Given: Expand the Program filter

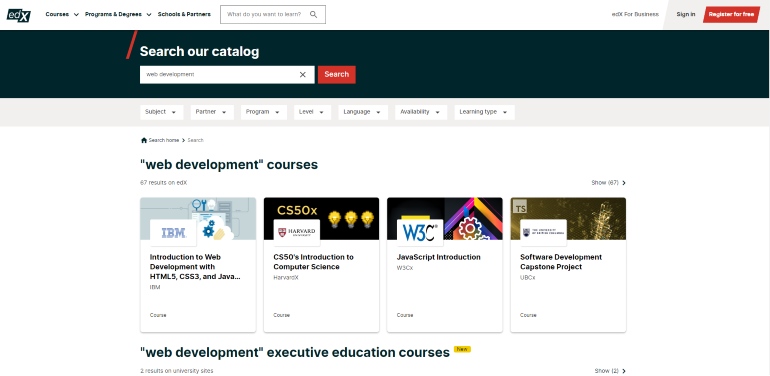Looking at the screenshot, I should (x=264, y=112).
